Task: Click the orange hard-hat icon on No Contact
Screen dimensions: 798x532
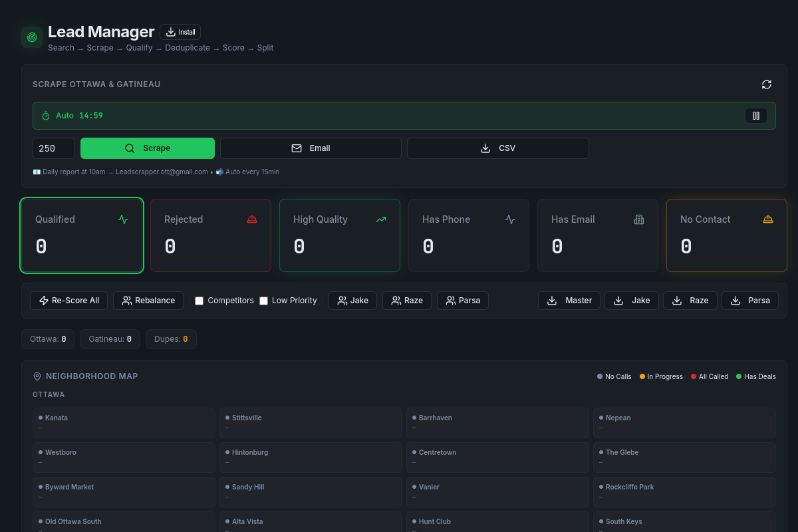Action: click(768, 219)
